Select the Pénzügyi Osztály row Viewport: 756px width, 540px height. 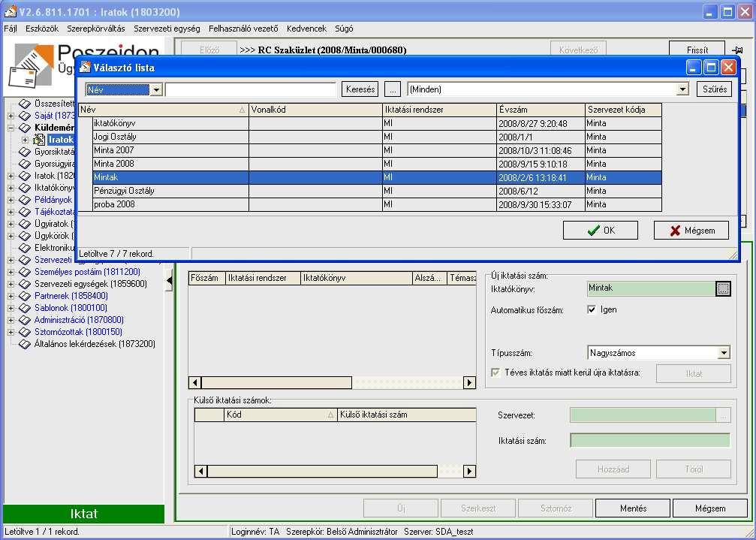[370, 191]
